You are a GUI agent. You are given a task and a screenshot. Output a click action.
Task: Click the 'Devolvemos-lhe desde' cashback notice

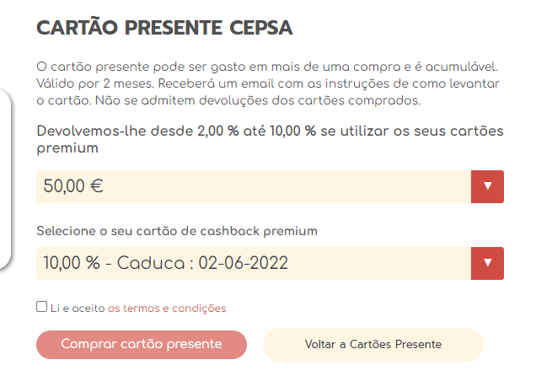click(115, 132)
